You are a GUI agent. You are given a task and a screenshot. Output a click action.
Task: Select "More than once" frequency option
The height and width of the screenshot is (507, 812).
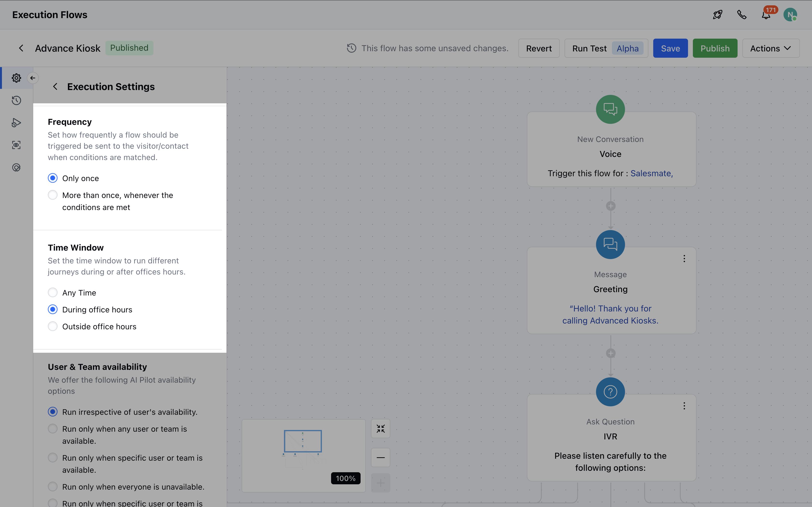(53, 195)
